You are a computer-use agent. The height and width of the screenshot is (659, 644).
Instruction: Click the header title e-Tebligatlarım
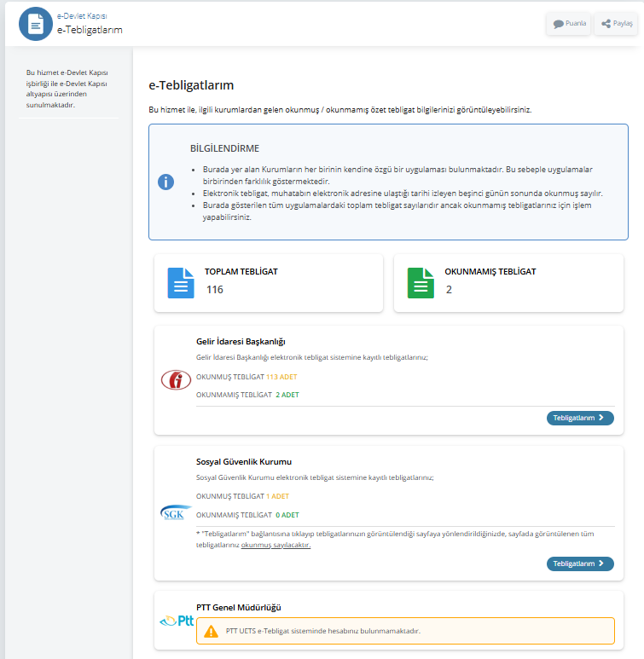point(90,30)
